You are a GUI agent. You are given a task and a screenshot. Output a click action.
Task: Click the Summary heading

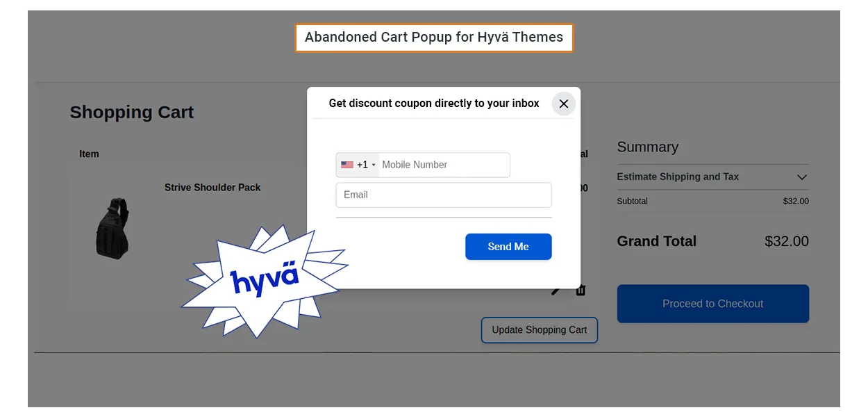tap(647, 147)
